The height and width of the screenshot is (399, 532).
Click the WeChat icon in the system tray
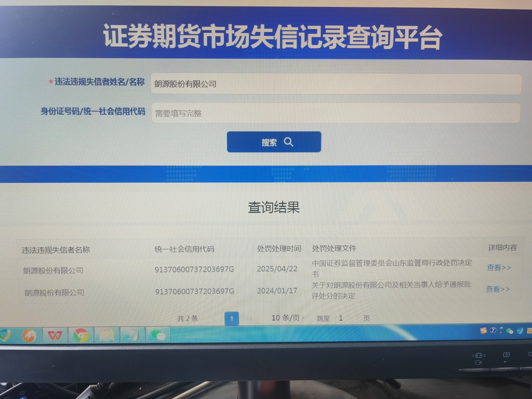point(510,331)
